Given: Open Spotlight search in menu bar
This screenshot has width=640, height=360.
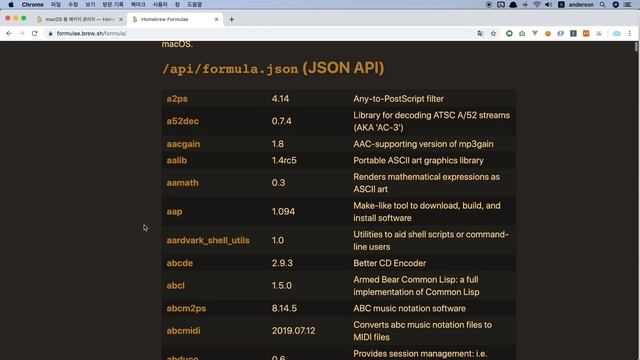Looking at the screenshot, I should pyautogui.click(x=602, y=4).
